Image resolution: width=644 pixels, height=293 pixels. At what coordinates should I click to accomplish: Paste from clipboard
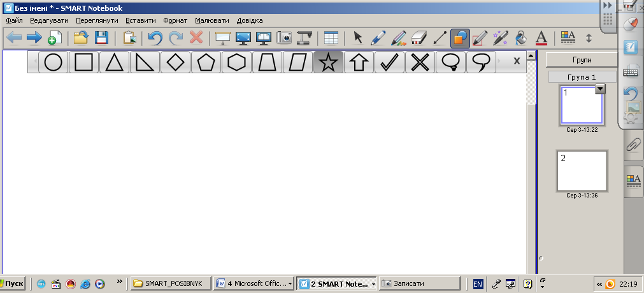tap(130, 38)
